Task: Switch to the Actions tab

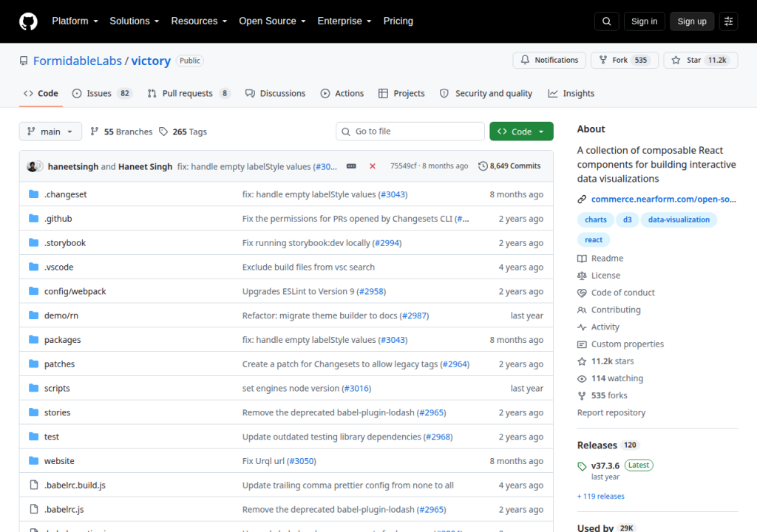Action: tap(342, 93)
